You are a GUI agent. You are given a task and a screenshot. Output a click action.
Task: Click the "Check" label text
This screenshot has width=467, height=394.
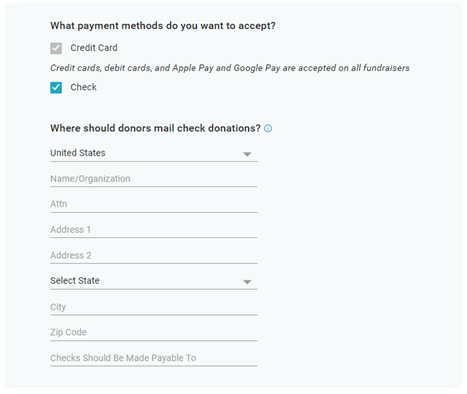(83, 87)
